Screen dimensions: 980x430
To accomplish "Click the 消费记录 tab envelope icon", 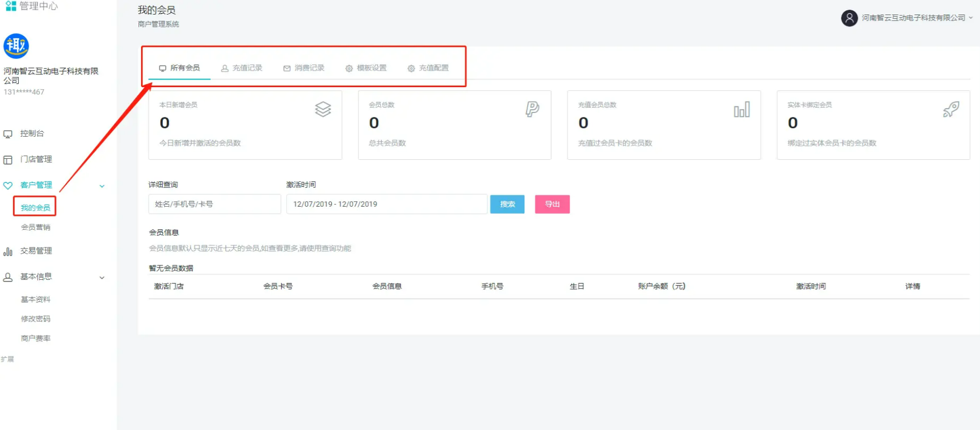I will coord(287,68).
